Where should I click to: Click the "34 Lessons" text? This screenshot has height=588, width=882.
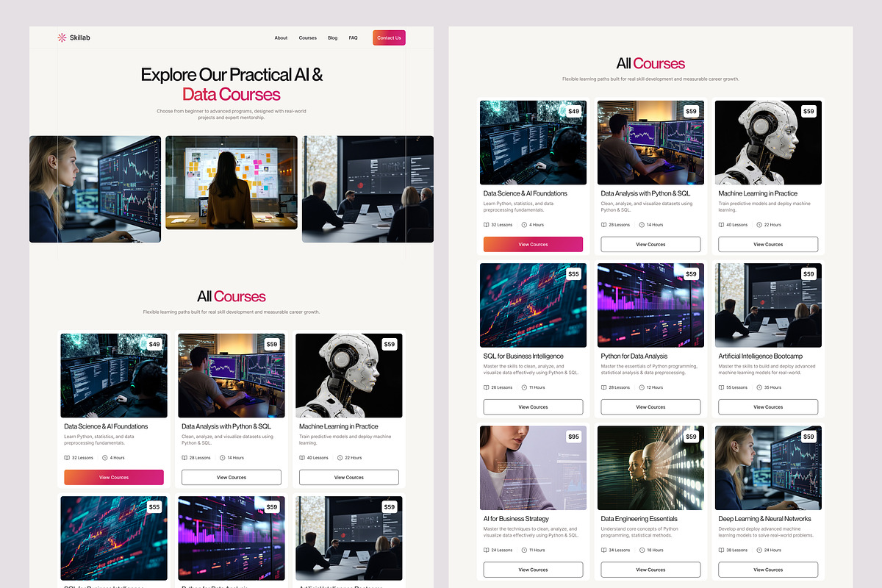tap(620, 550)
